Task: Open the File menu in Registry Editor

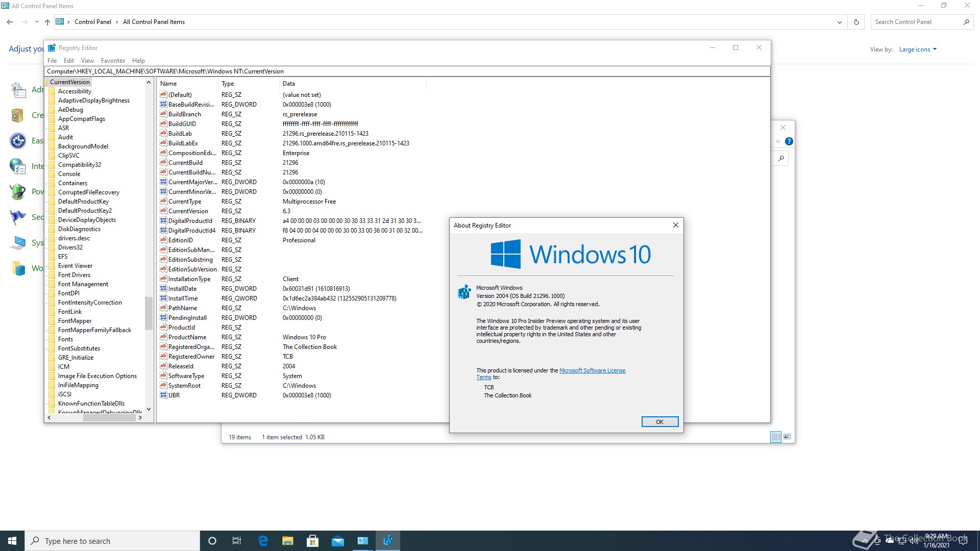Action: click(52, 61)
